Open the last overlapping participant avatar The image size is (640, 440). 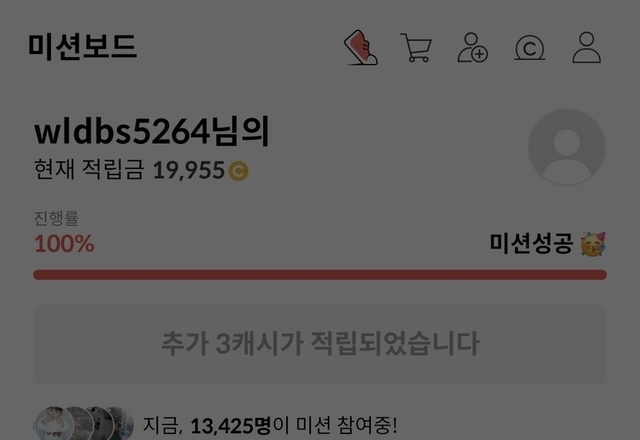pyautogui.click(x=121, y=424)
